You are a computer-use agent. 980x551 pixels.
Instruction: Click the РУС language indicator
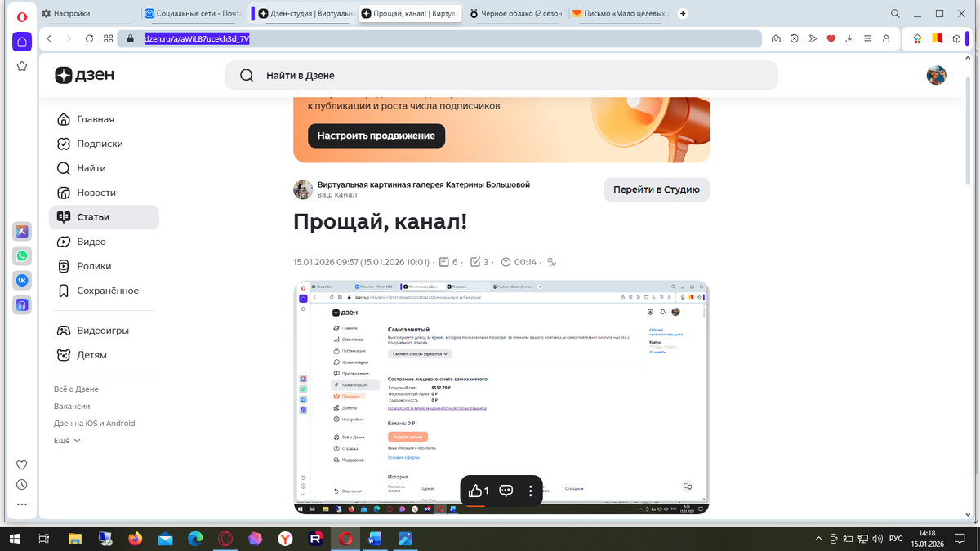895,539
